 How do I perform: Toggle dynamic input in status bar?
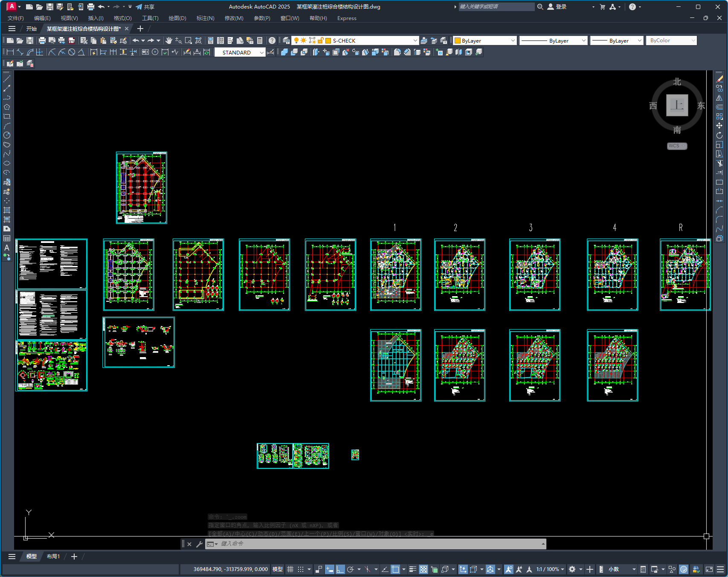click(x=329, y=569)
